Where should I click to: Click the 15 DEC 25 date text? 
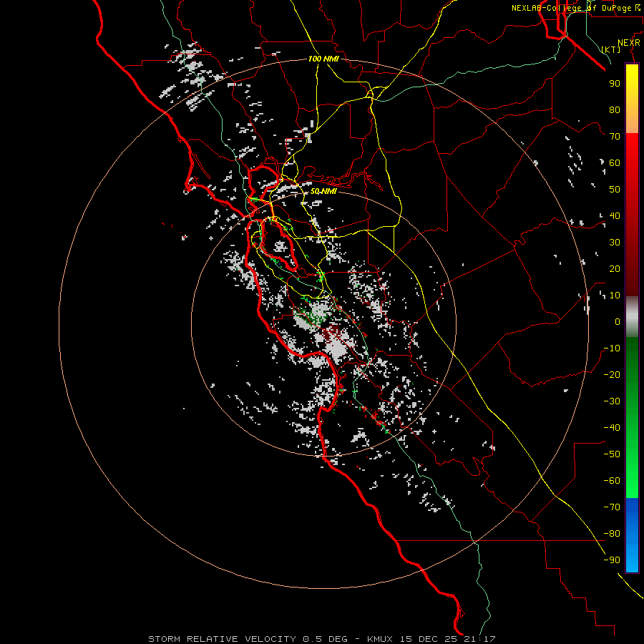pyautogui.click(x=429, y=639)
